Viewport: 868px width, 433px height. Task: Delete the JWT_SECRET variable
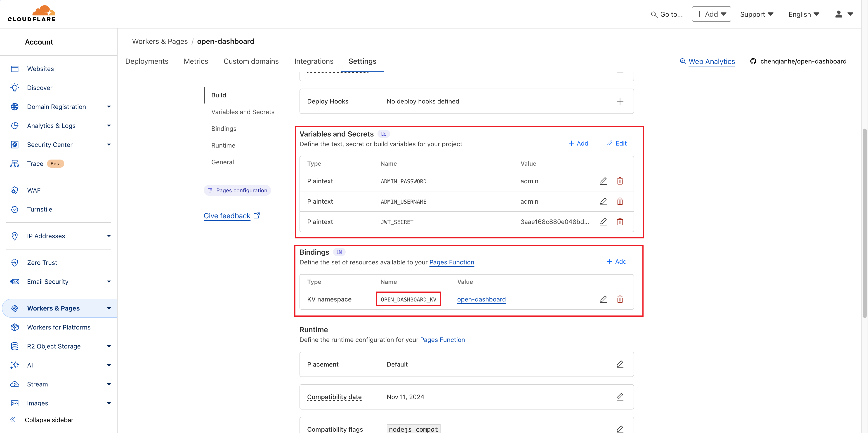coord(620,221)
